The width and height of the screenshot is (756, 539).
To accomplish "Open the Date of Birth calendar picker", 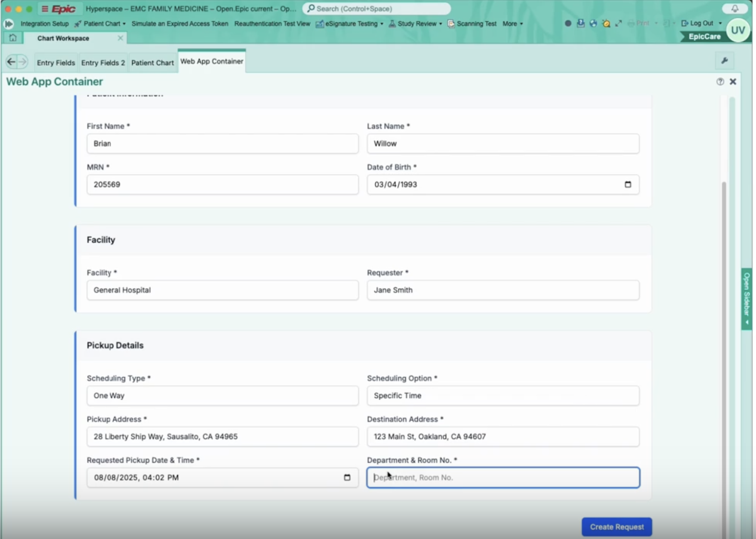I will (x=628, y=184).
